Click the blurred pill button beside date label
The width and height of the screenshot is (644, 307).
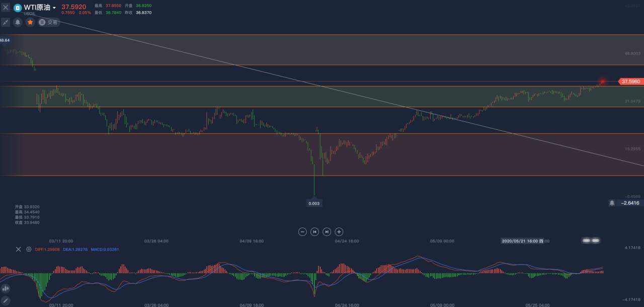591,241
